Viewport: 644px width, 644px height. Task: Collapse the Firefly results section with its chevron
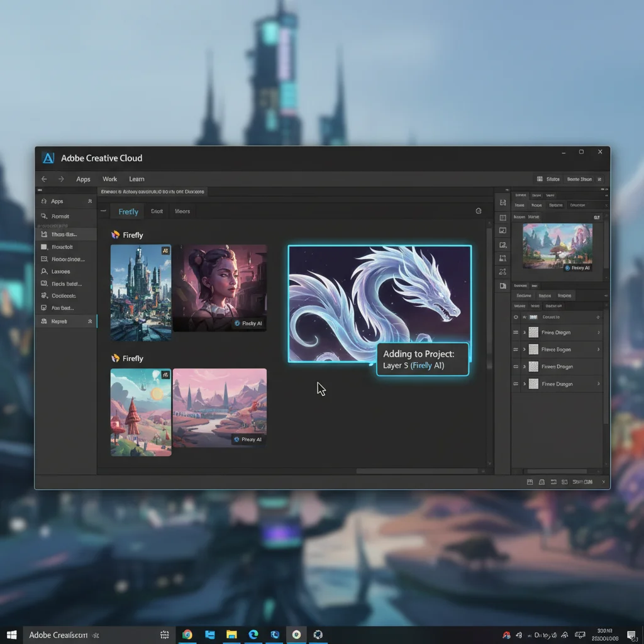click(104, 211)
